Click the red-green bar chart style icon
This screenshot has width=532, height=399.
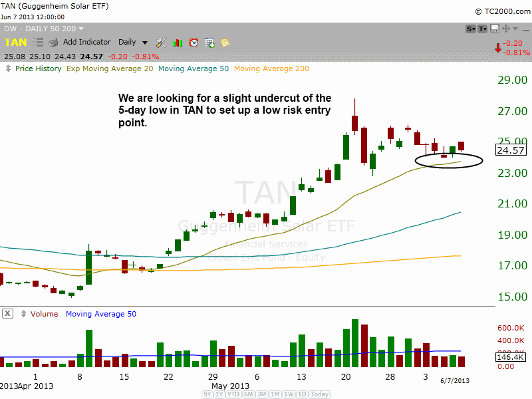click(178, 43)
